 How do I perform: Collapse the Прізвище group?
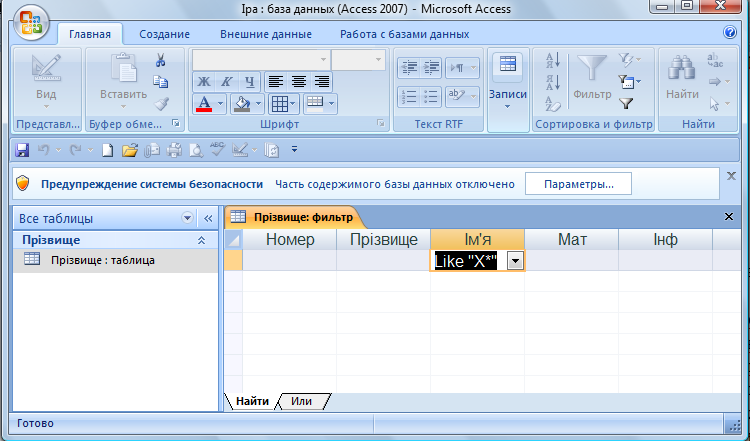[201, 240]
